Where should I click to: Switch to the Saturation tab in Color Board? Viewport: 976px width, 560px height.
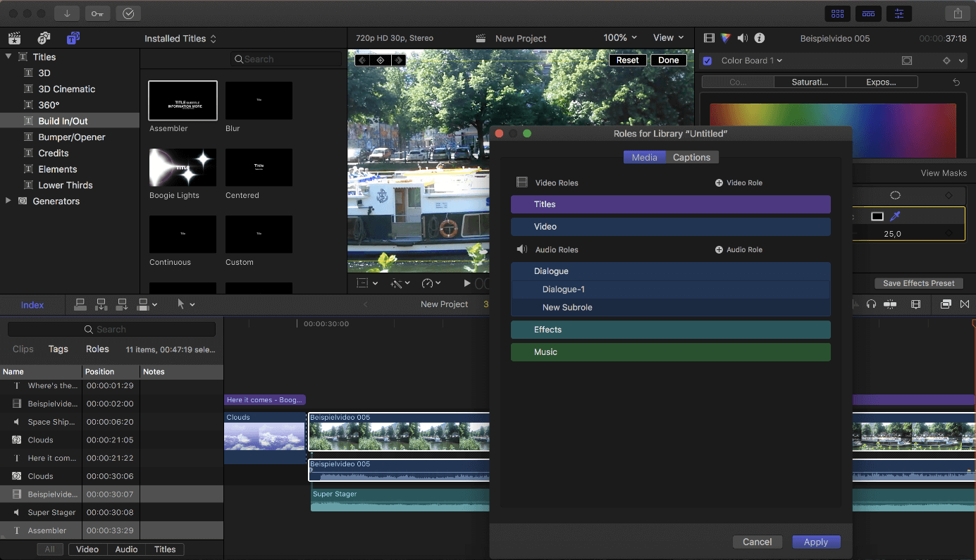[809, 82]
